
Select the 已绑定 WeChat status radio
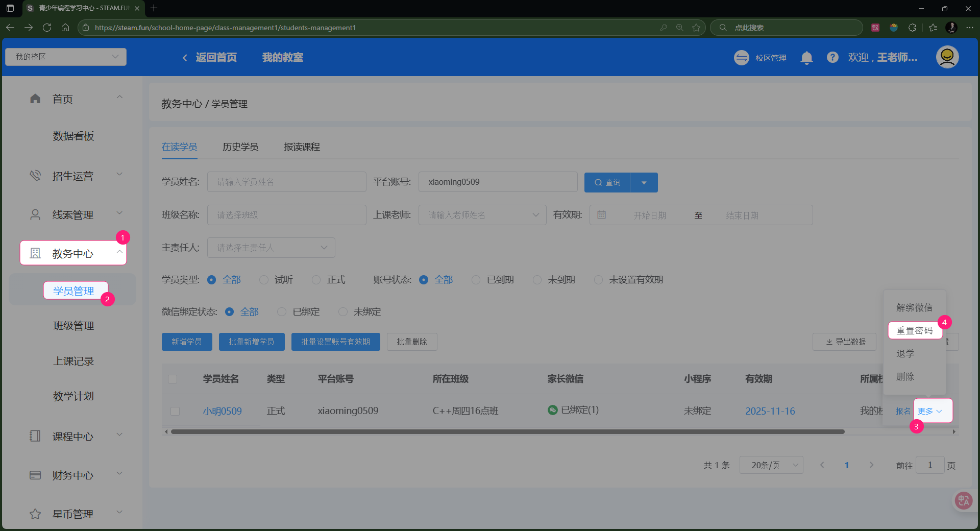click(x=282, y=312)
